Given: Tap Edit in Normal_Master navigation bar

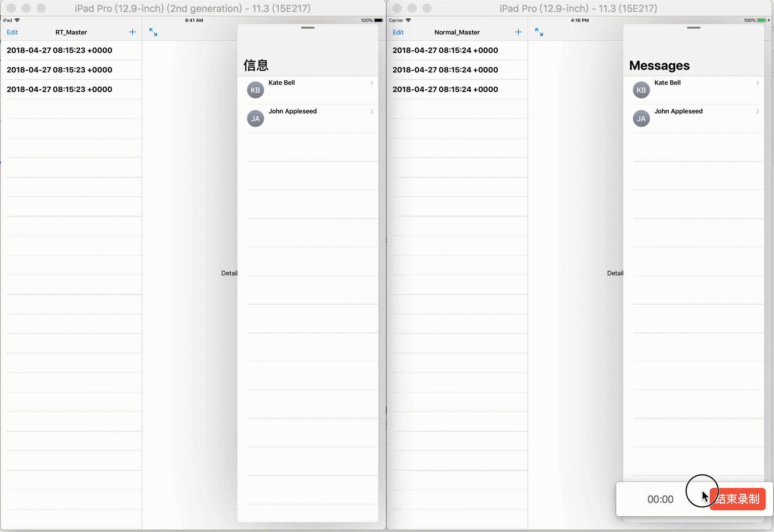Looking at the screenshot, I should point(398,33).
